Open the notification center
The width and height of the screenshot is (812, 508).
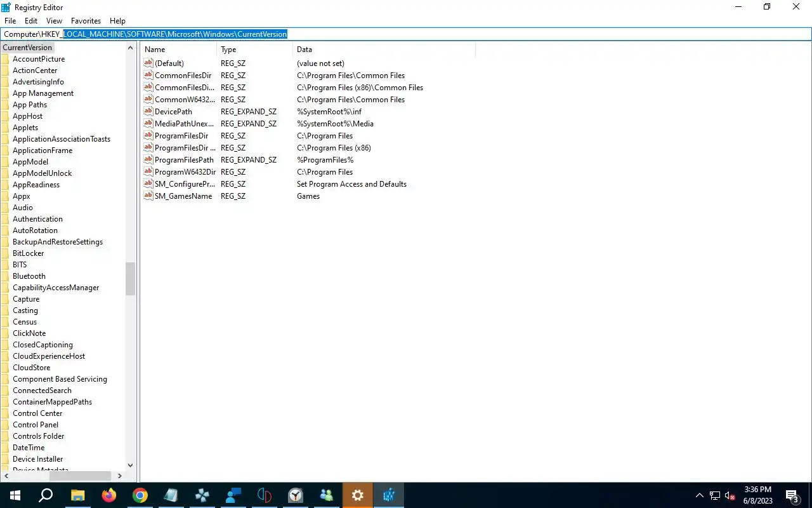(793, 496)
